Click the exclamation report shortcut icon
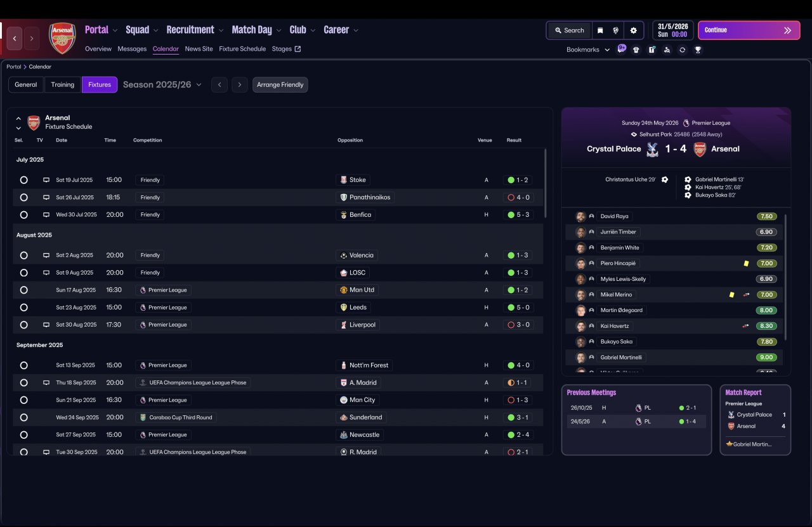Image resolution: width=812 pixels, height=527 pixels. coord(652,49)
